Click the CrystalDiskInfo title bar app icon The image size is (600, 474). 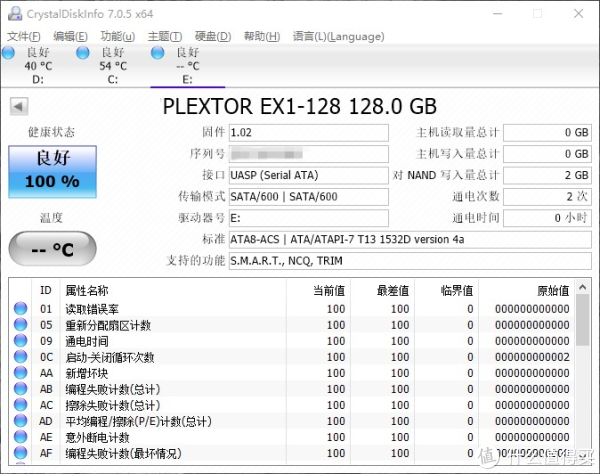[x=15, y=14]
